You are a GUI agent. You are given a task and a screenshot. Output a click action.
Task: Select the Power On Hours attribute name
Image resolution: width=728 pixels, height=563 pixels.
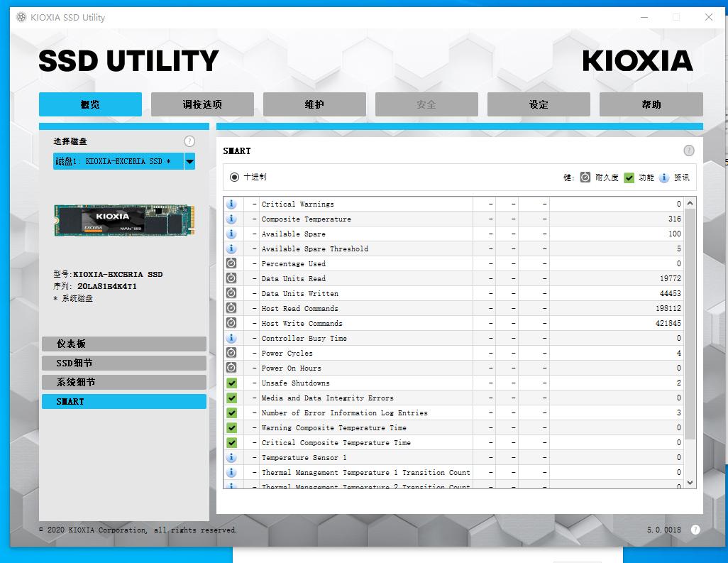coord(291,368)
